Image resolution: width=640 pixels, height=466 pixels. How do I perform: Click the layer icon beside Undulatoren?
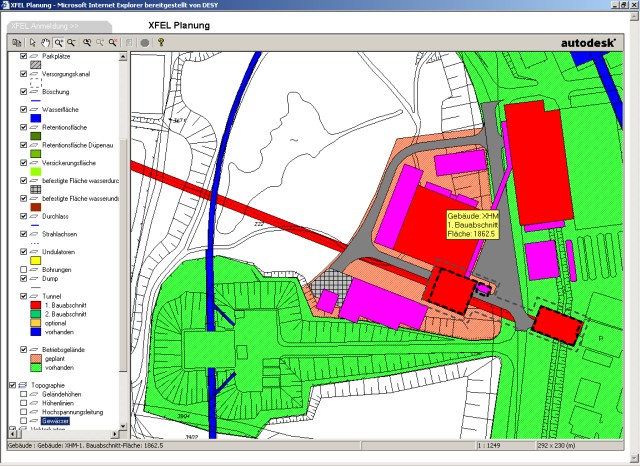click(x=34, y=252)
